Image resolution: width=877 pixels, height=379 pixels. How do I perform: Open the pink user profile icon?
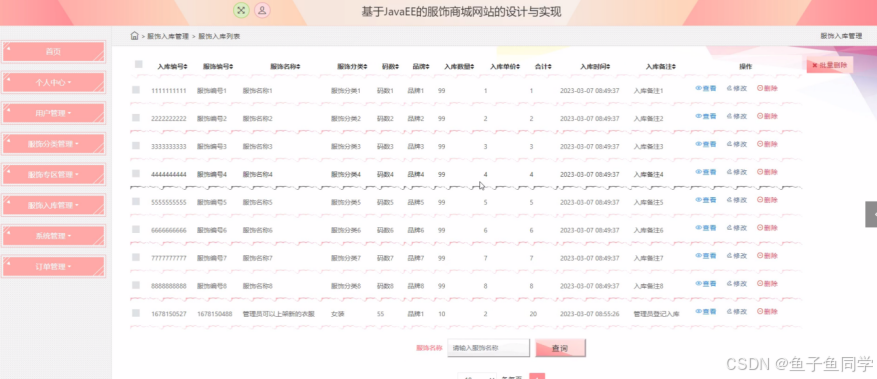tap(262, 10)
